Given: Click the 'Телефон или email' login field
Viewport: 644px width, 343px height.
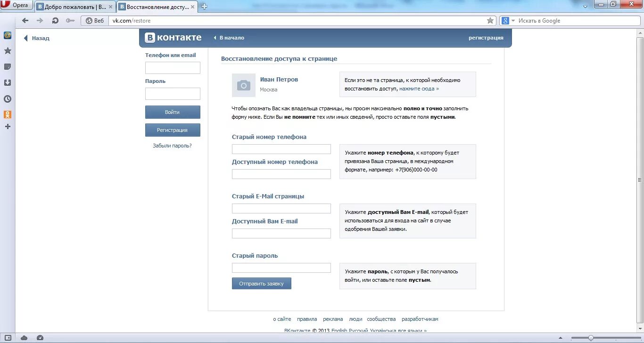Looking at the screenshot, I should 173,68.
